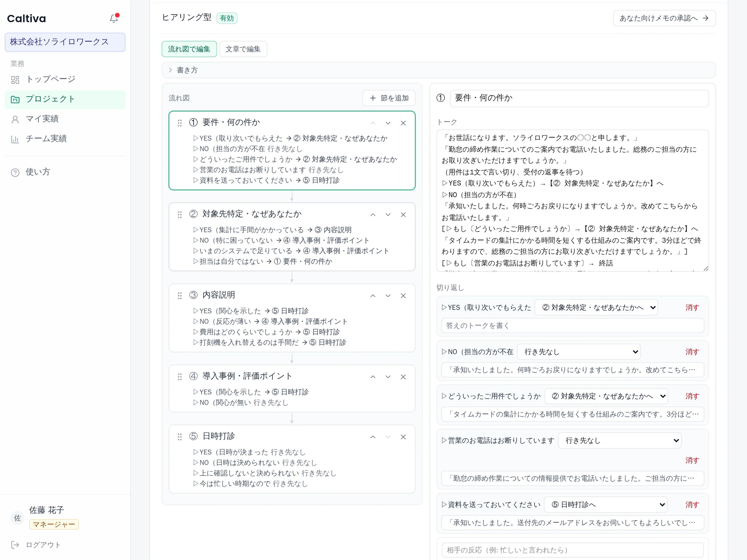The width and height of the screenshot is (747, 560).
Task: Click the 相手の反応 input field
Action: coord(573,550)
